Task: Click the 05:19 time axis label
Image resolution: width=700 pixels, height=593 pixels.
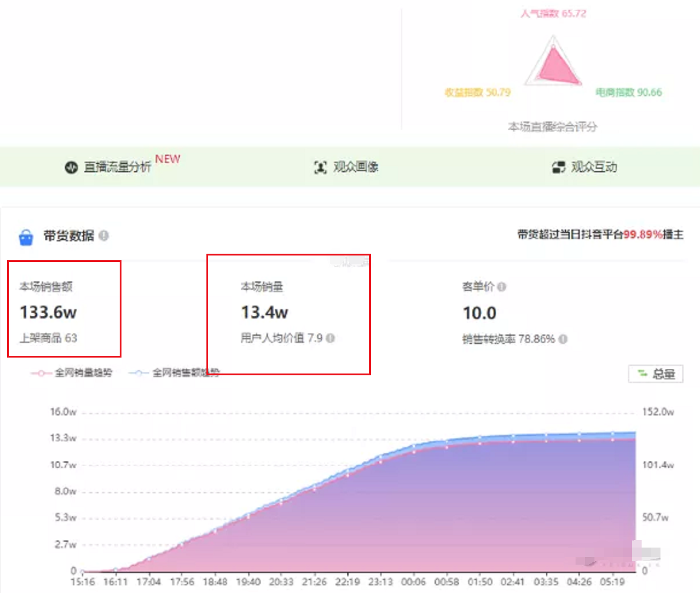Action: pyautogui.click(x=612, y=582)
